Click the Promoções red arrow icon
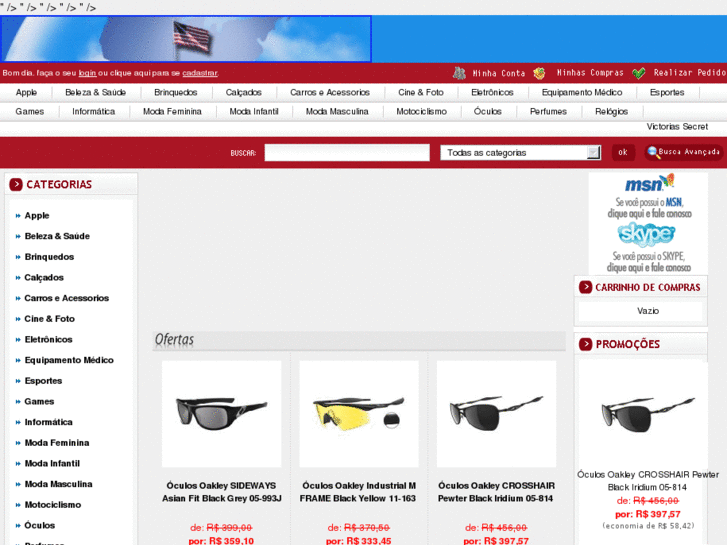Viewport: 727px width, 545px height. coord(585,344)
